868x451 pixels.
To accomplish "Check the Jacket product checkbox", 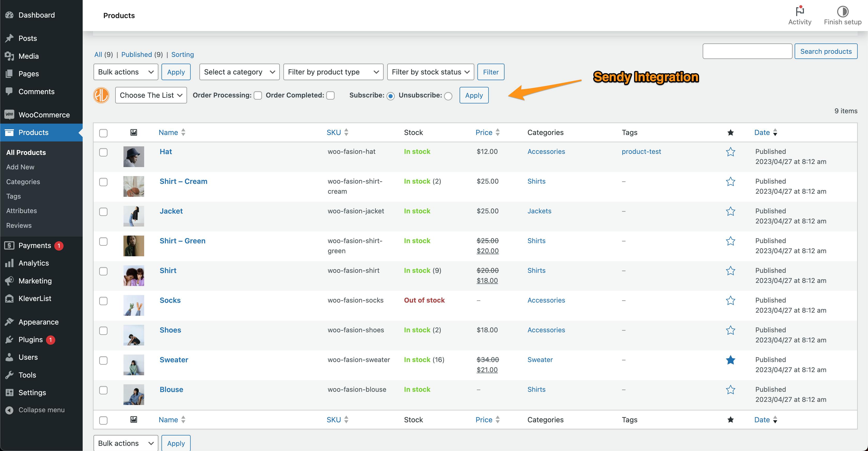I will tap(103, 212).
